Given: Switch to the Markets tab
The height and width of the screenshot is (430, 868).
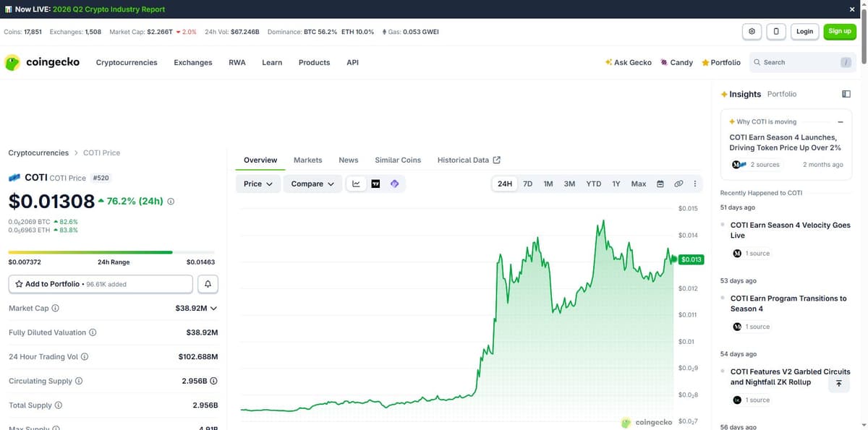Looking at the screenshot, I should [x=308, y=160].
